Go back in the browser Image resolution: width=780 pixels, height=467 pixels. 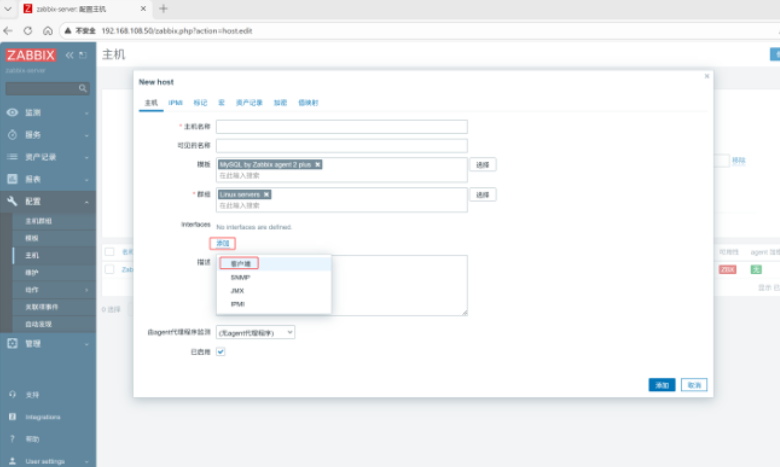tap(8, 31)
